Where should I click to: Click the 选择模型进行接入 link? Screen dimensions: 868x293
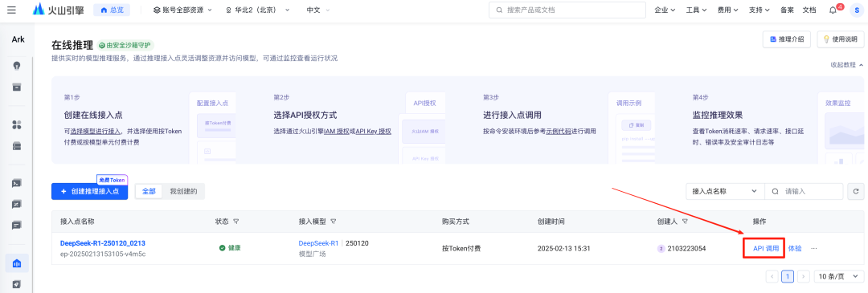pyautogui.click(x=95, y=131)
